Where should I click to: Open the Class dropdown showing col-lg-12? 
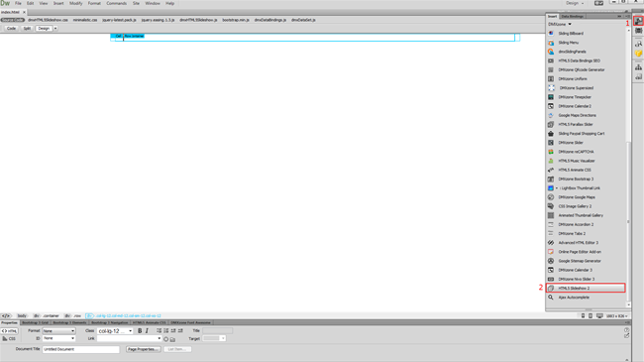[x=115, y=330]
